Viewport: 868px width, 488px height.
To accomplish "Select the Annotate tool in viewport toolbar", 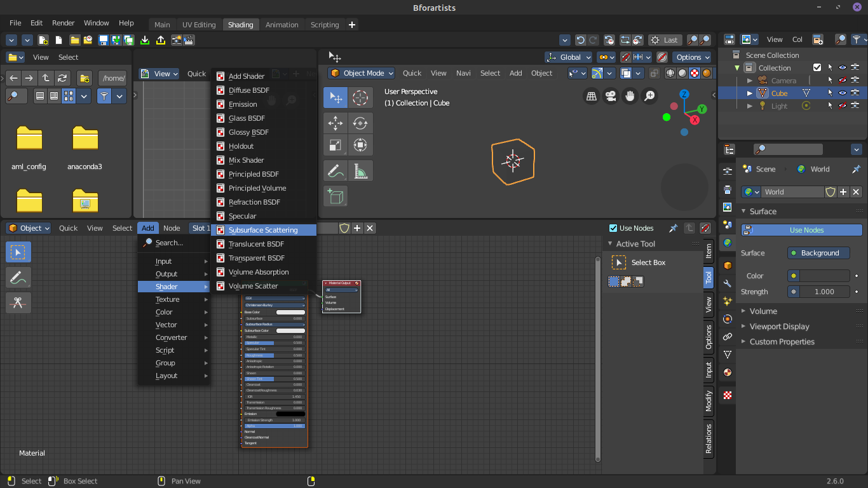I will [x=335, y=170].
